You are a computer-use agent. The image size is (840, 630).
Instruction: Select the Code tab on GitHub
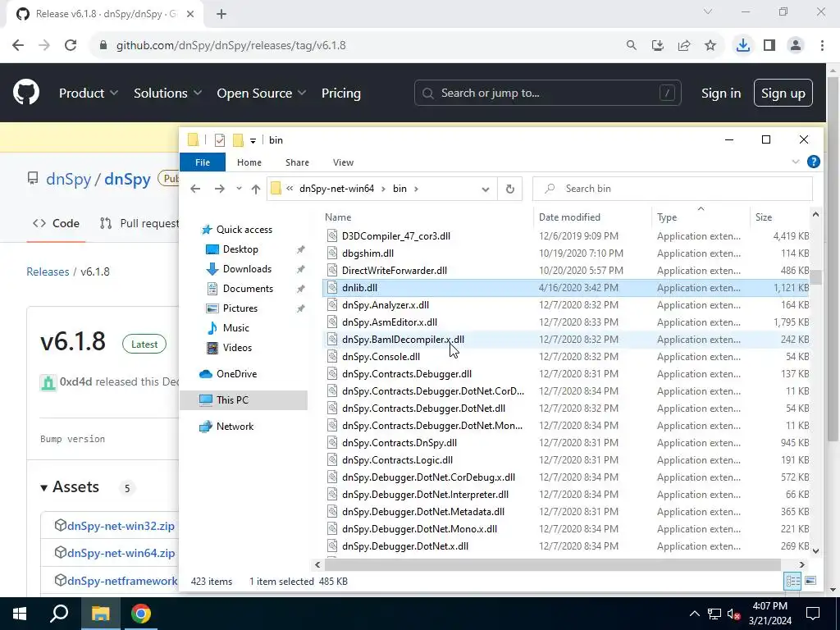tap(57, 223)
